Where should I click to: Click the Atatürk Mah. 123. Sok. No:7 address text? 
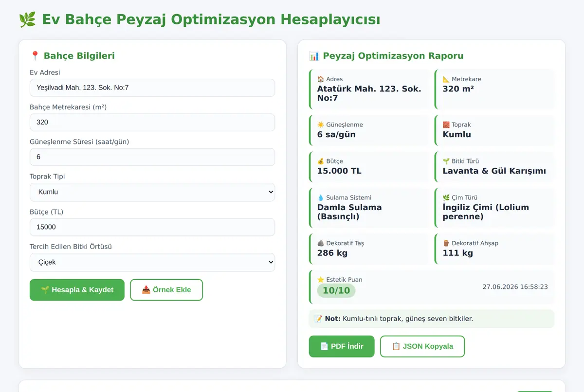pos(369,93)
